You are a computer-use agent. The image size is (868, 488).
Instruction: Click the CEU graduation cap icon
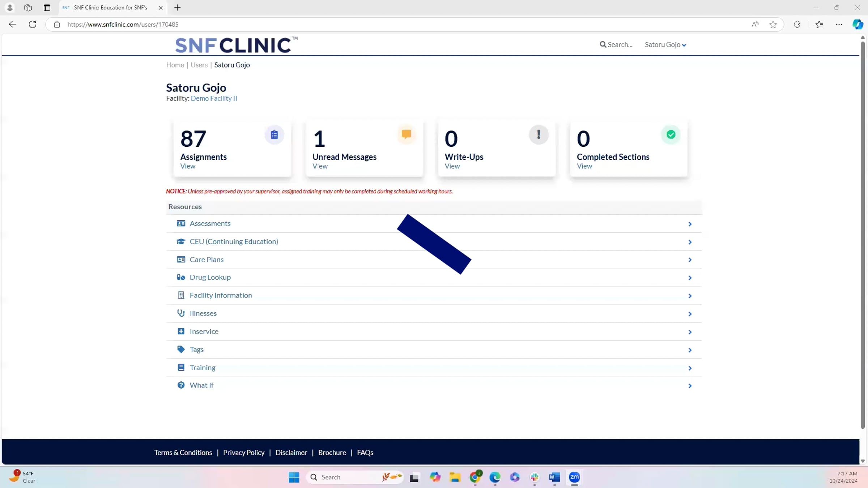181,241
